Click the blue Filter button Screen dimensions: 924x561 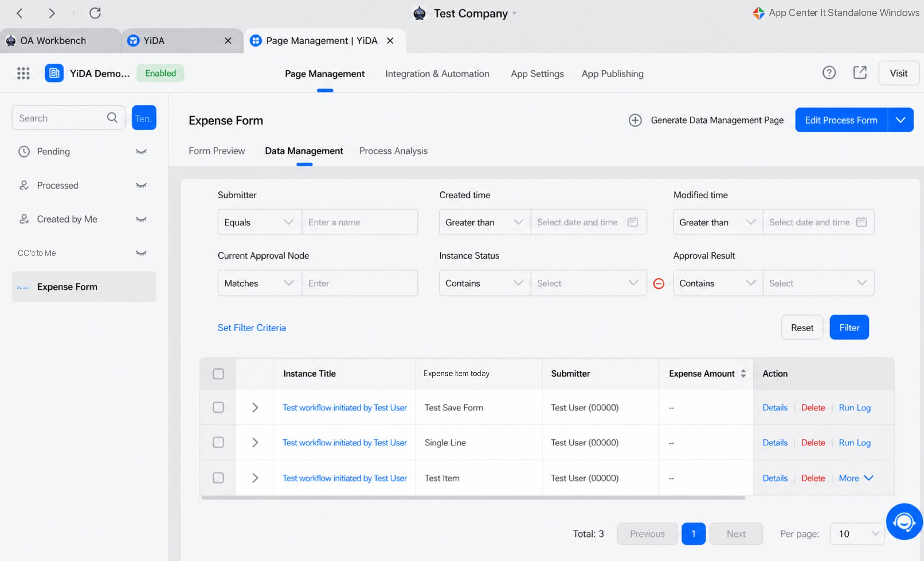point(849,327)
